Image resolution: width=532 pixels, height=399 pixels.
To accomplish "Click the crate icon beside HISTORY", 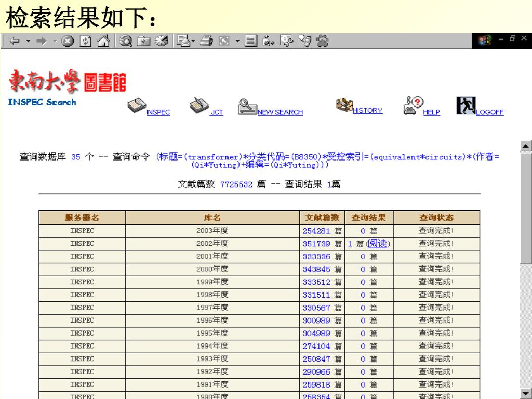I will tap(344, 104).
